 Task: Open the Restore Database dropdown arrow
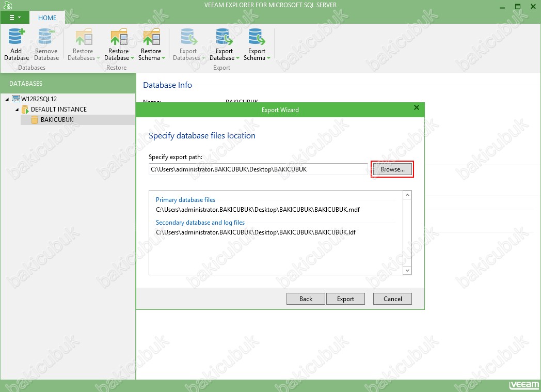point(132,58)
